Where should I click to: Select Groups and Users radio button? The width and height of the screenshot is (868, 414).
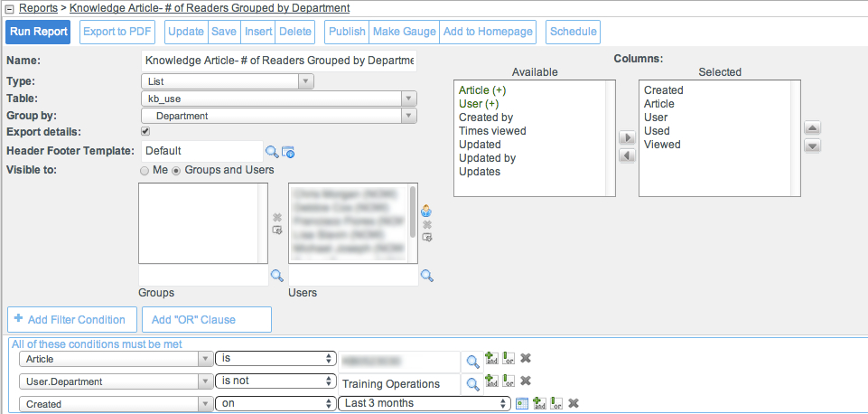tap(177, 171)
